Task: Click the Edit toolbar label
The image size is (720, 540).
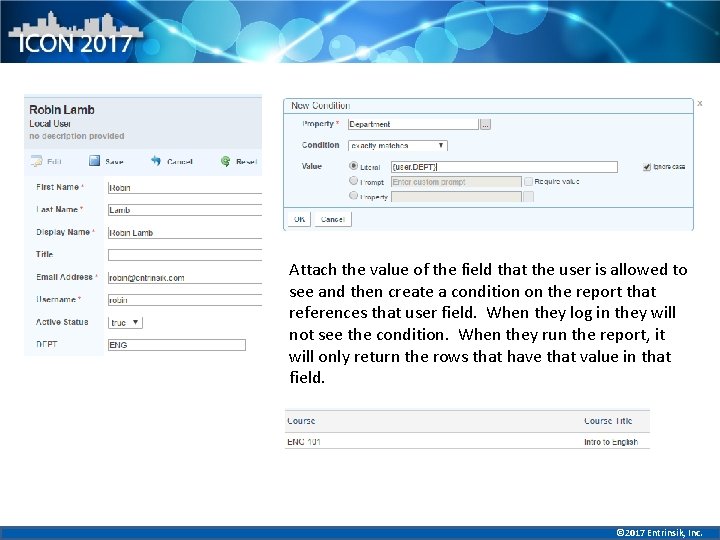Action: click(x=54, y=162)
